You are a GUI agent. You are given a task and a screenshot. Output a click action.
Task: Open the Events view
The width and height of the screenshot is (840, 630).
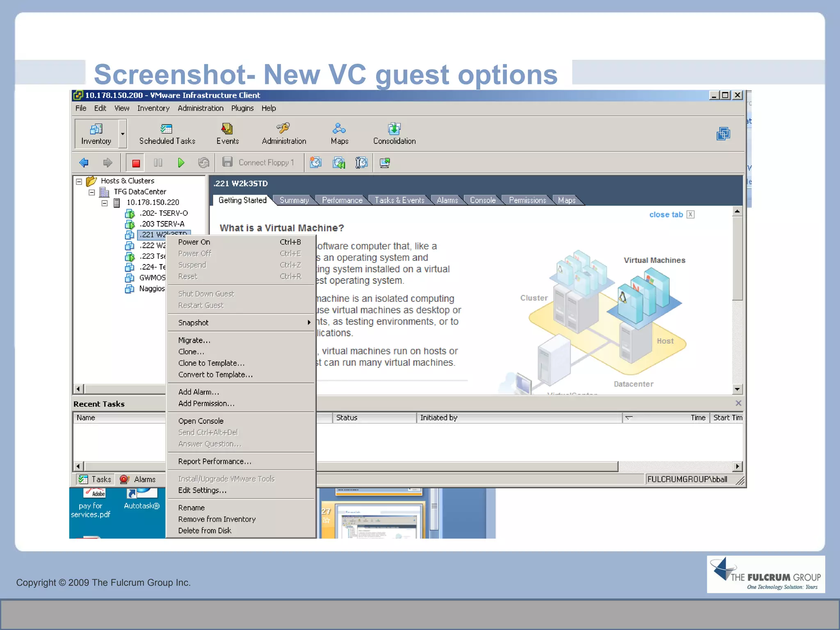[x=228, y=134]
